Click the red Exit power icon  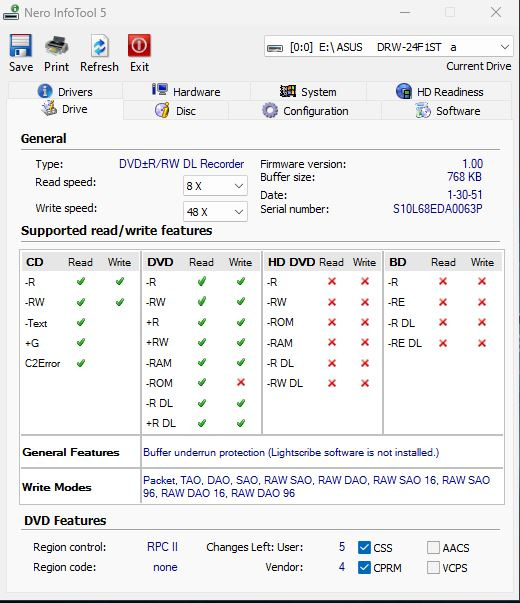[139, 45]
